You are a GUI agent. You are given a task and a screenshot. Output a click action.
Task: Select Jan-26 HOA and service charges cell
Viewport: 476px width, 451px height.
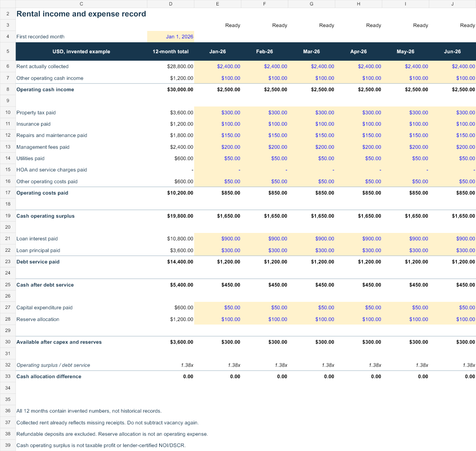(x=218, y=170)
